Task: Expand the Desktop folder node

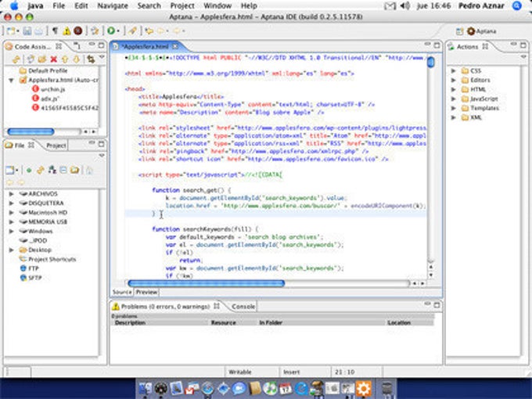Action: coord(11,250)
